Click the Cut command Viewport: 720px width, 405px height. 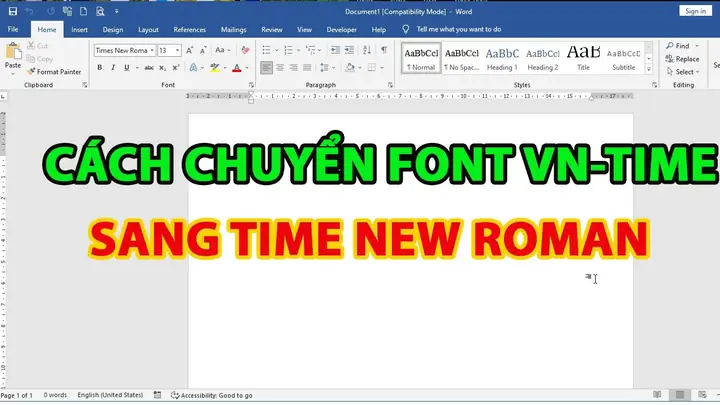coord(37,46)
